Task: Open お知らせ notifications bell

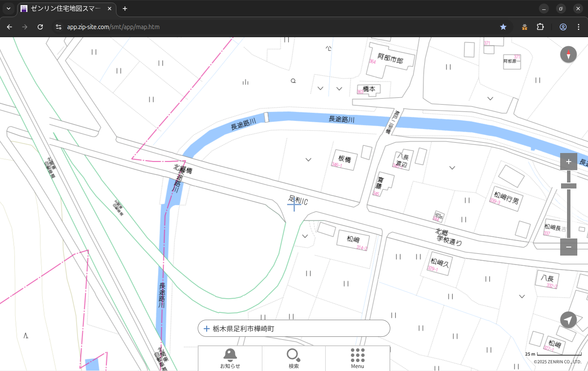Action: tap(230, 358)
